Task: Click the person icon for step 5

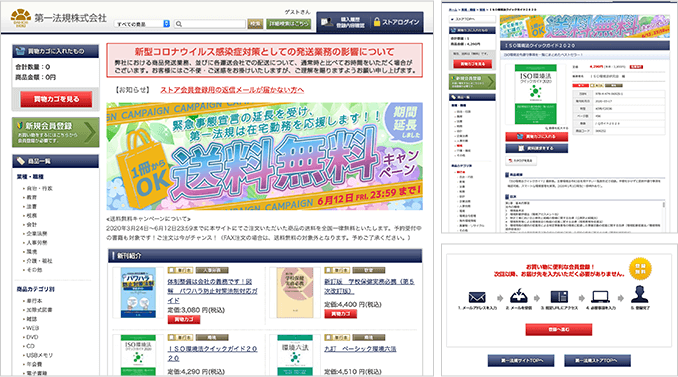Action: tap(640, 294)
